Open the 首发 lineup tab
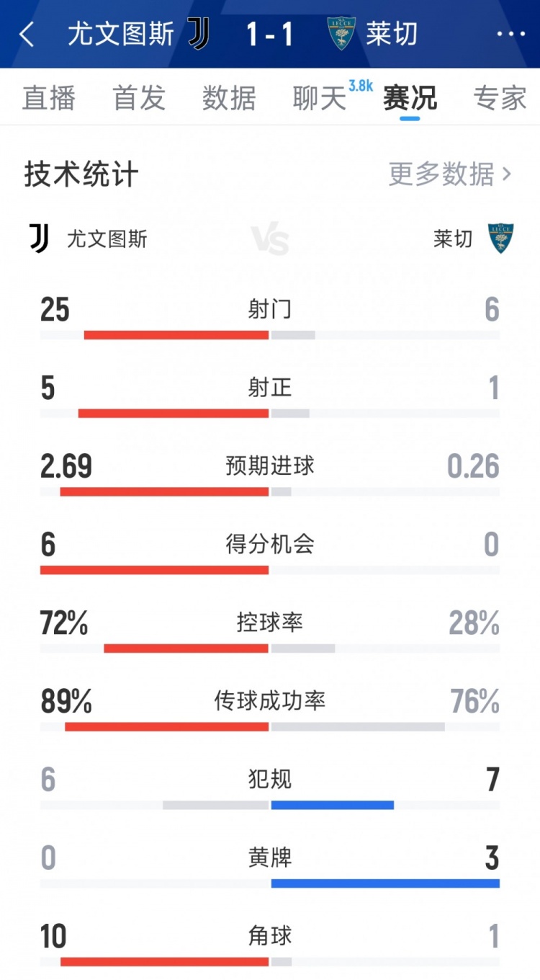This screenshot has width=540, height=980. [139, 98]
